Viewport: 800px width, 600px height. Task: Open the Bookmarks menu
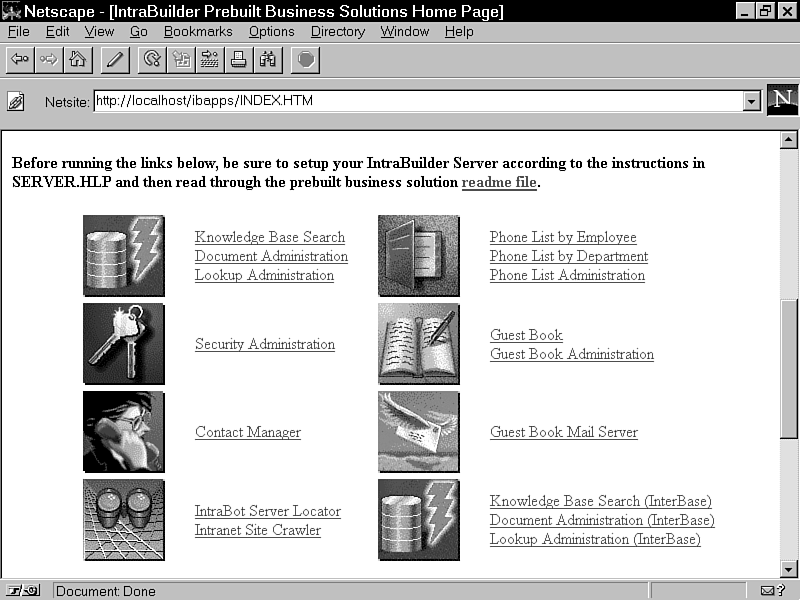[x=198, y=31]
